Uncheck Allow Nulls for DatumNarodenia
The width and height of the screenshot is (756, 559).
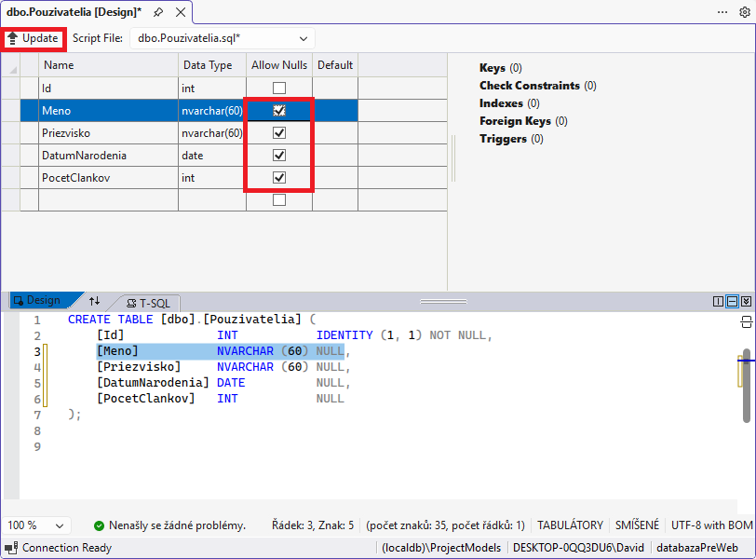pos(279,155)
